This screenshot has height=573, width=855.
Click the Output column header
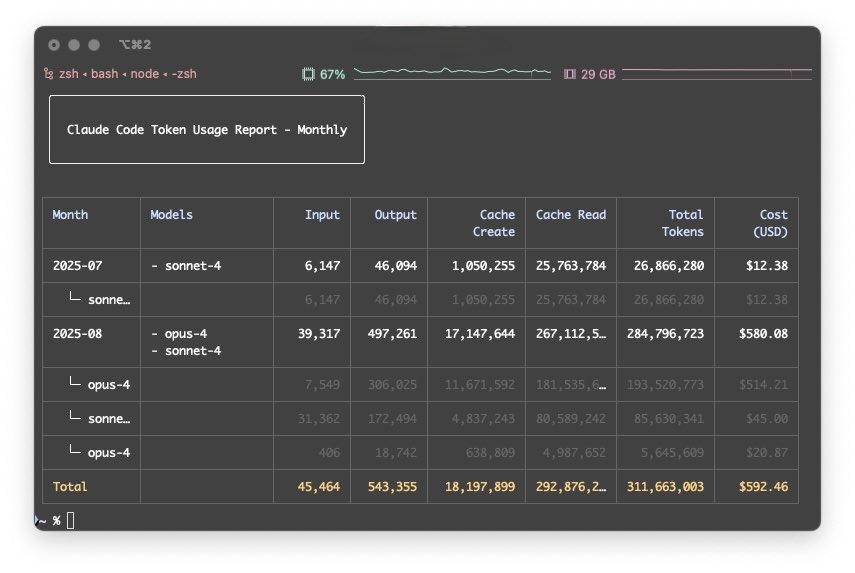[395, 215]
